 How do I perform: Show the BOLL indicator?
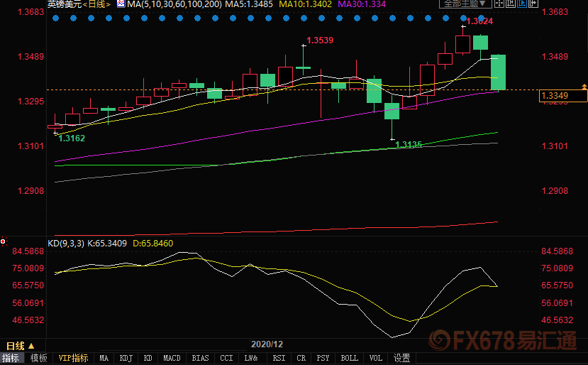pos(349,358)
